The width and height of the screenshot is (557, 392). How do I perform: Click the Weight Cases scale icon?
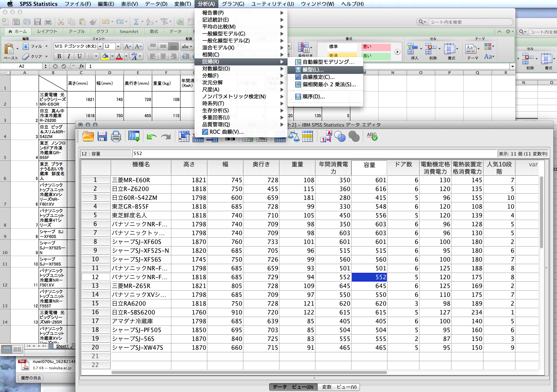(x=294, y=136)
